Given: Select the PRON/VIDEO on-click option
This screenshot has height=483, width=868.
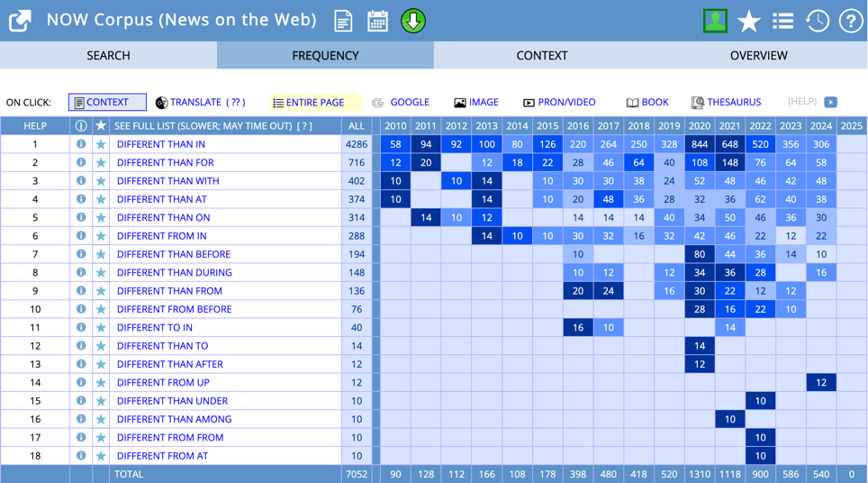Looking at the screenshot, I should tap(559, 103).
